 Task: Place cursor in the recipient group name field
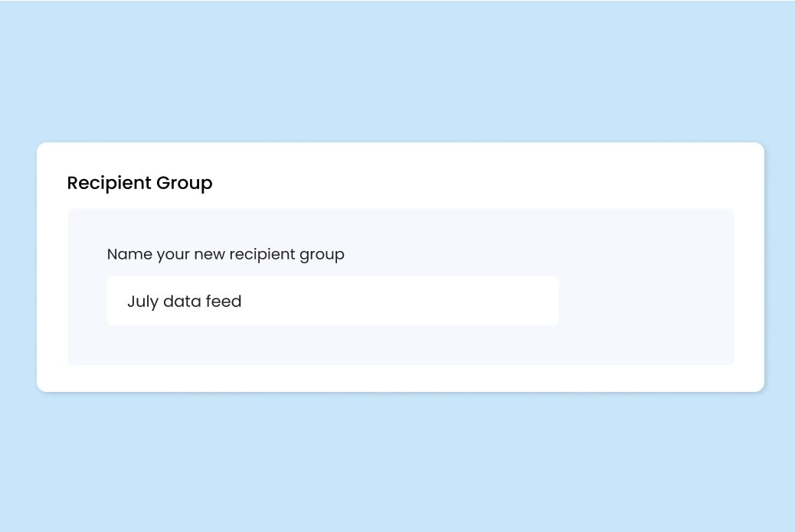(x=332, y=301)
